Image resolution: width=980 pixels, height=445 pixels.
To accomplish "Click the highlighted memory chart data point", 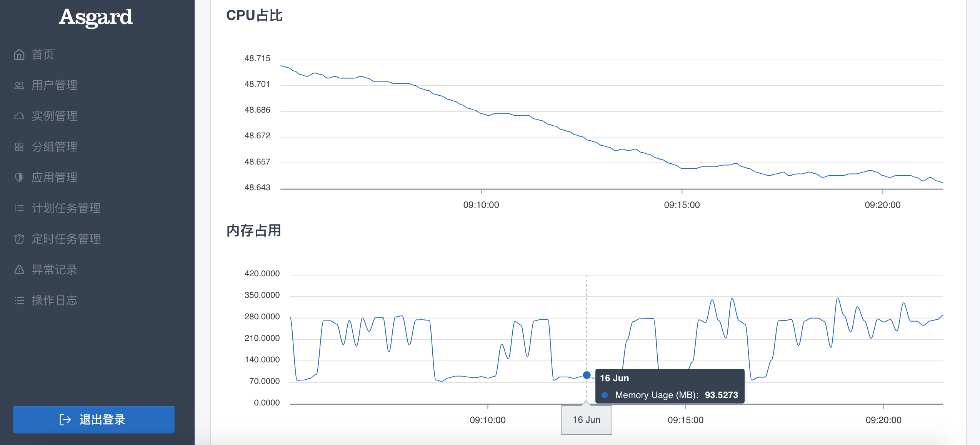I will (x=587, y=375).
